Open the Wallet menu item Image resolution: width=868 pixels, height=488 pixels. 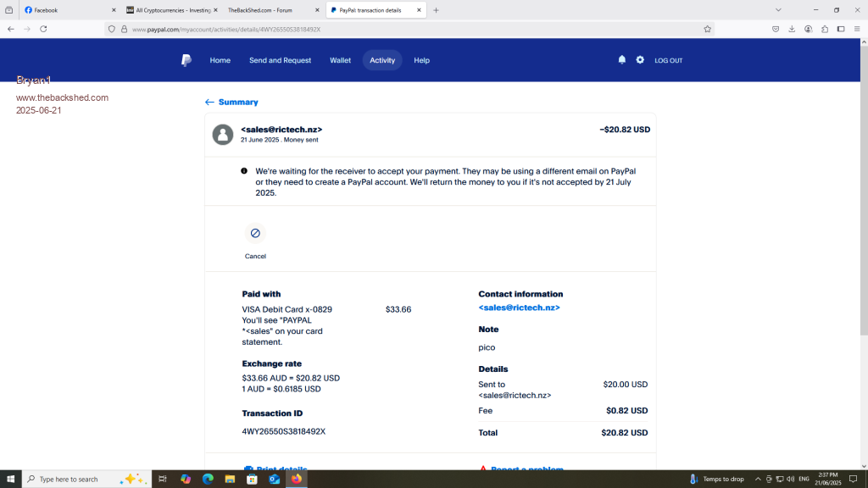tap(340, 60)
